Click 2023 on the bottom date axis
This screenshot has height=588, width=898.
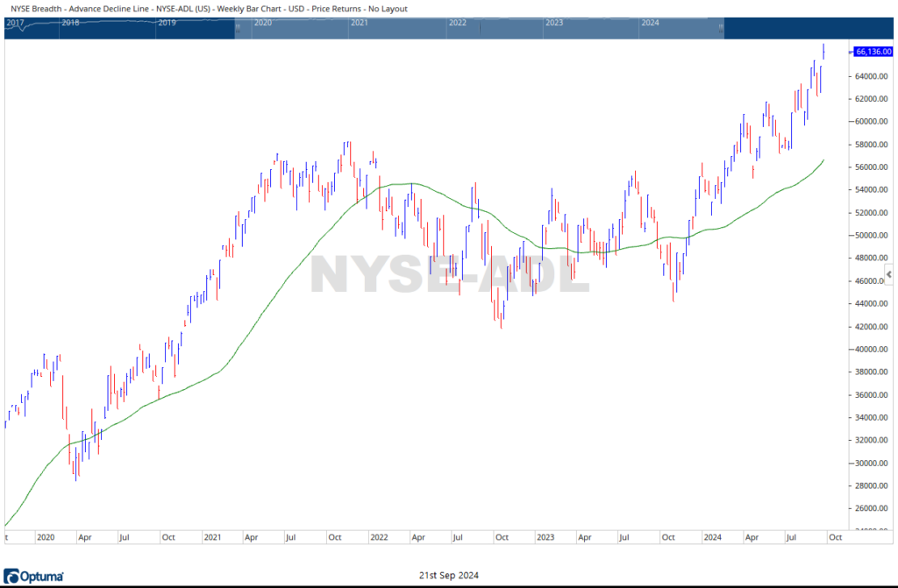(545, 536)
